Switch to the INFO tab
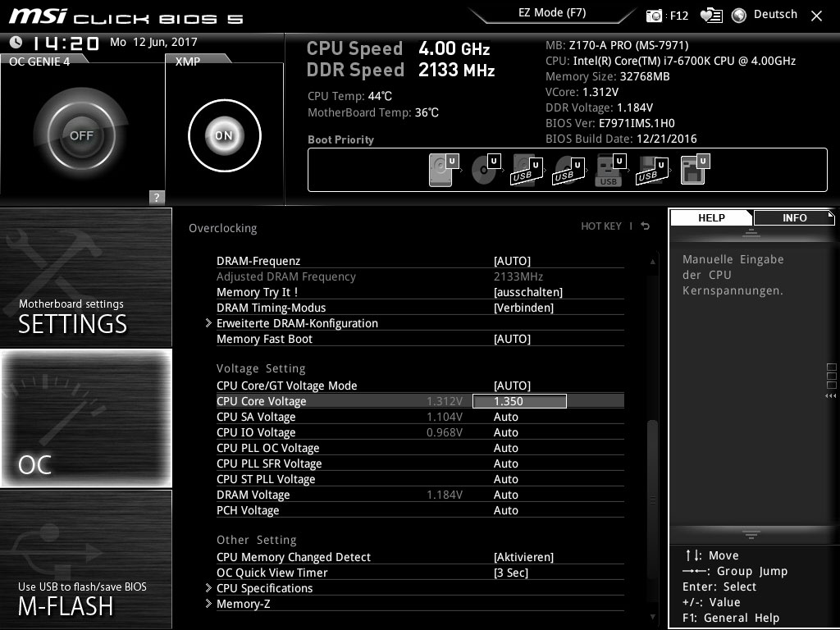Image resolution: width=840 pixels, height=630 pixels. (x=794, y=218)
